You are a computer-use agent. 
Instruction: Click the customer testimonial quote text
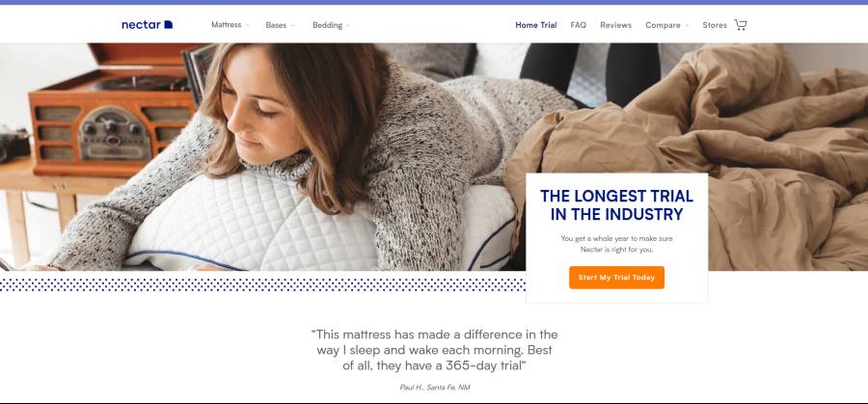pos(434,350)
